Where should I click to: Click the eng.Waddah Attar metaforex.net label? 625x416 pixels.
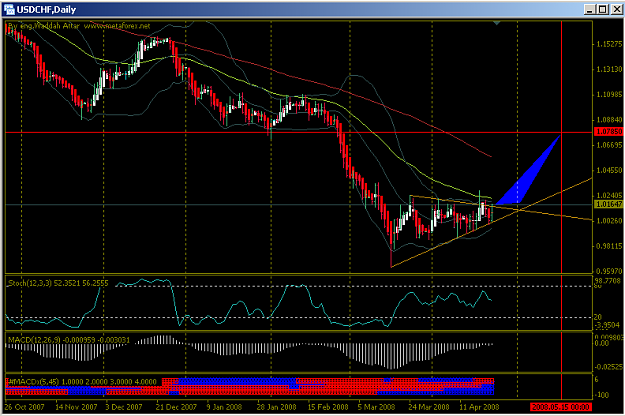point(79,26)
